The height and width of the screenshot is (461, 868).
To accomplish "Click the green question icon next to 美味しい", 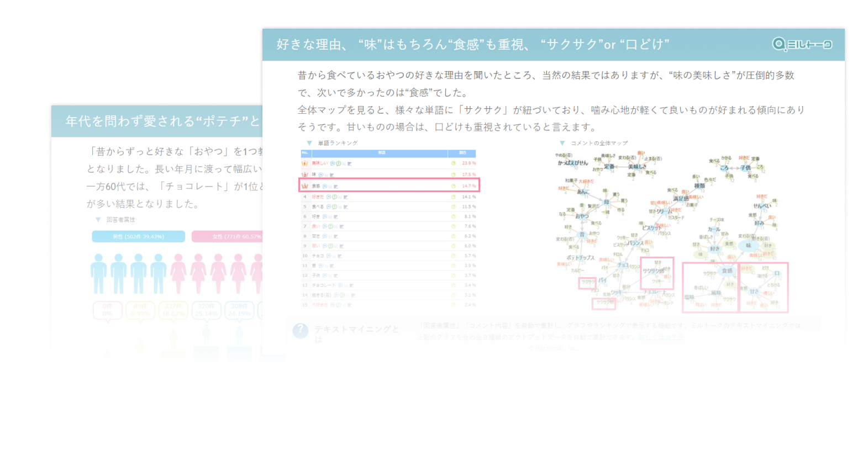I will click(x=338, y=163).
